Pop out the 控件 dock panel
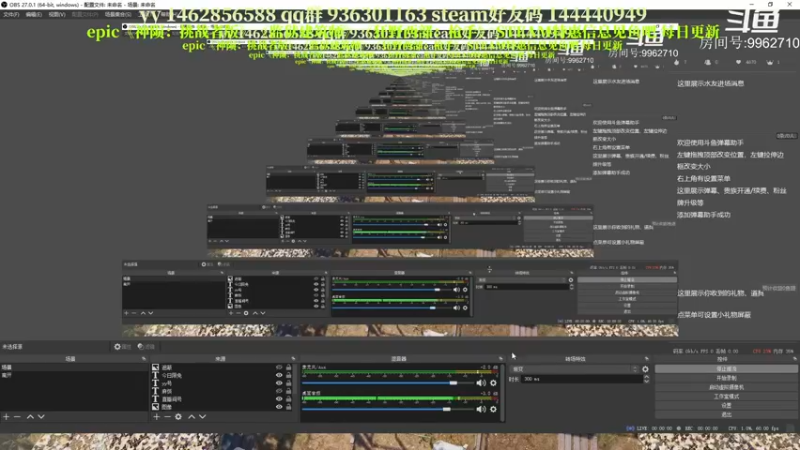 click(794, 359)
